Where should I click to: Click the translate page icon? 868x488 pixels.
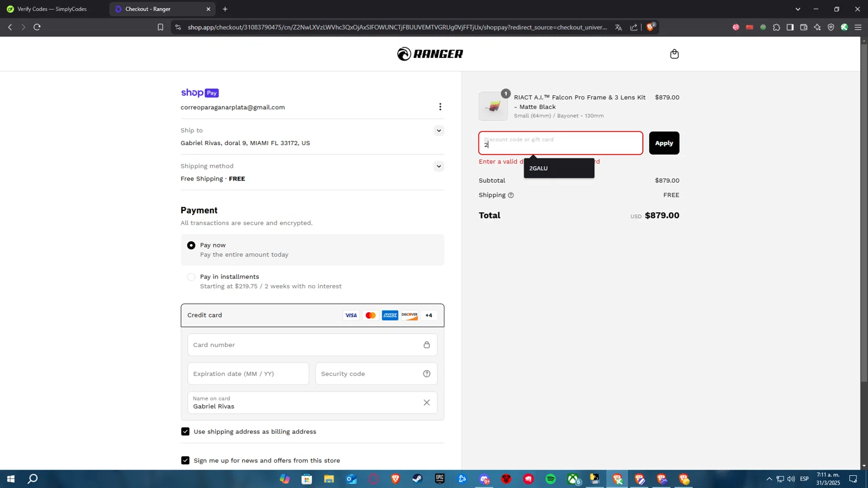[x=618, y=27]
